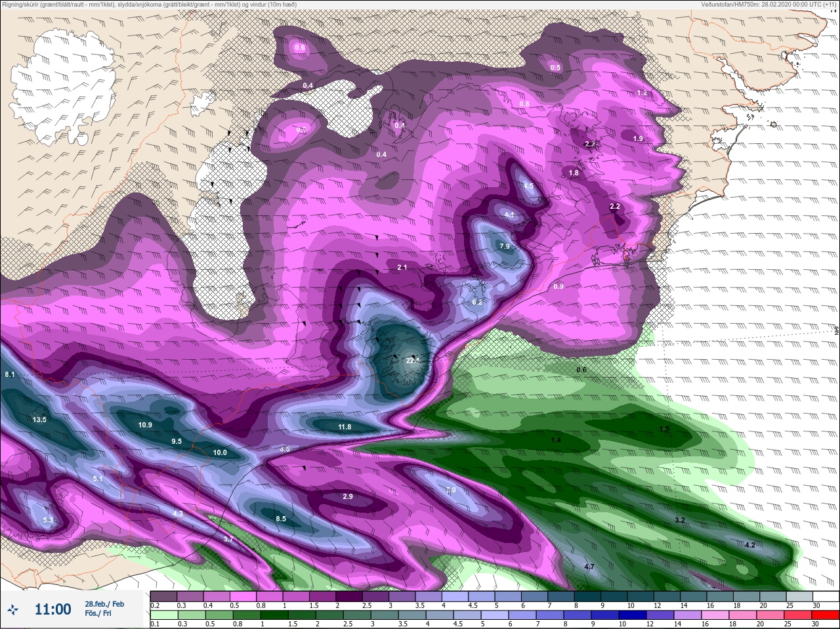The width and height of the screenshot is (840, 629).
Task: Click the 2.9 precipitation value on map
Action: [x=348, y=496]
